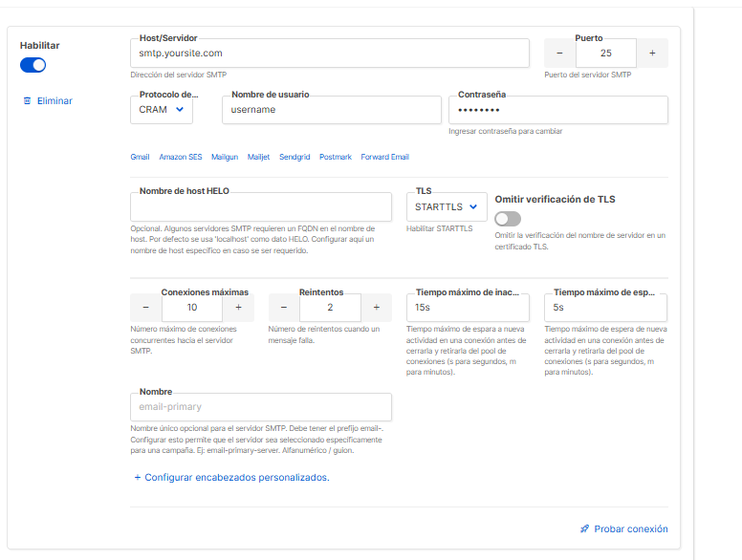Decrease Conexiones máximas with minus button

146,307
